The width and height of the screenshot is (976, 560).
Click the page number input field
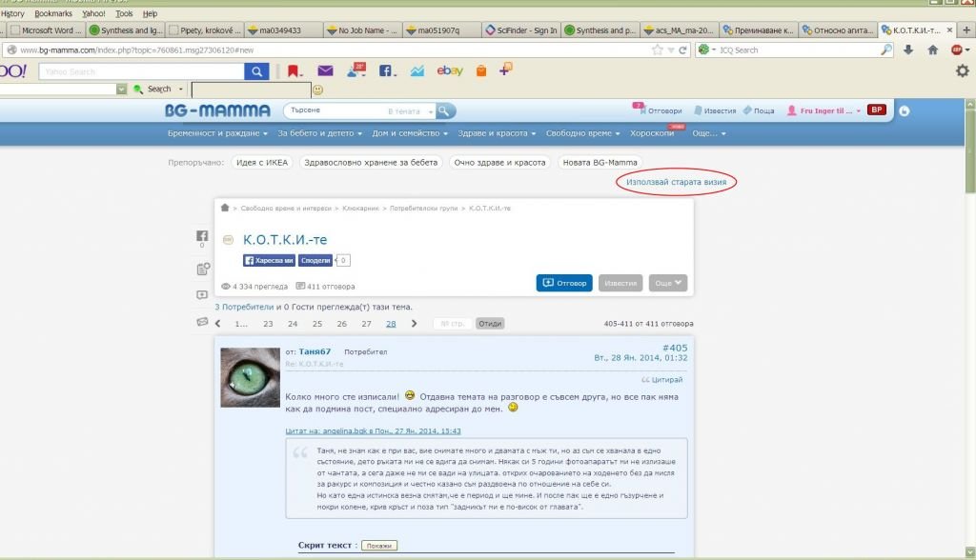coord(453,324)
